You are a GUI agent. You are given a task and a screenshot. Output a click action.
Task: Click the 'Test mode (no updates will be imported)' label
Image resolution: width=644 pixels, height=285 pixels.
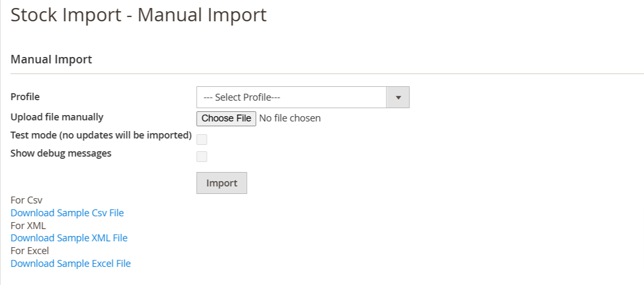[101, 135]
